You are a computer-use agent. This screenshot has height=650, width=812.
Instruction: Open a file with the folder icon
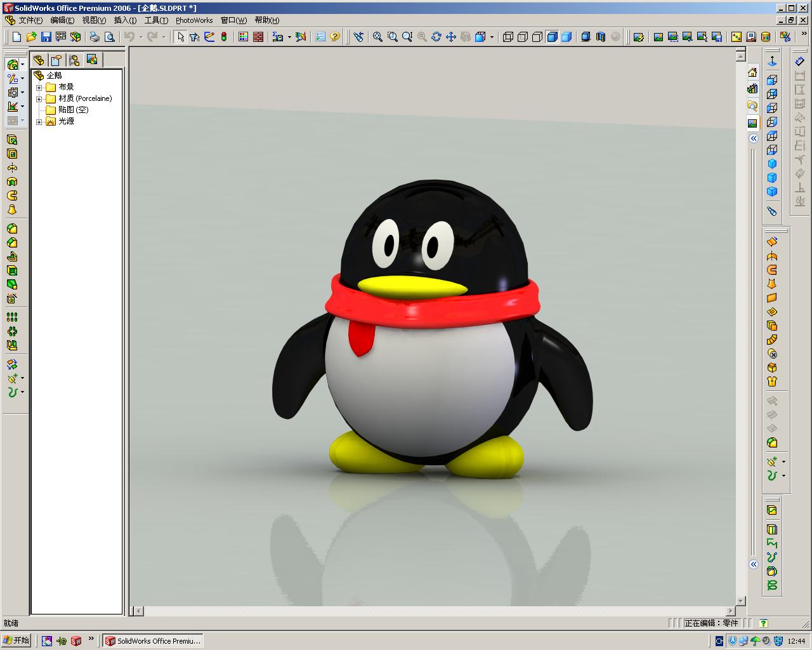point(32,37)
